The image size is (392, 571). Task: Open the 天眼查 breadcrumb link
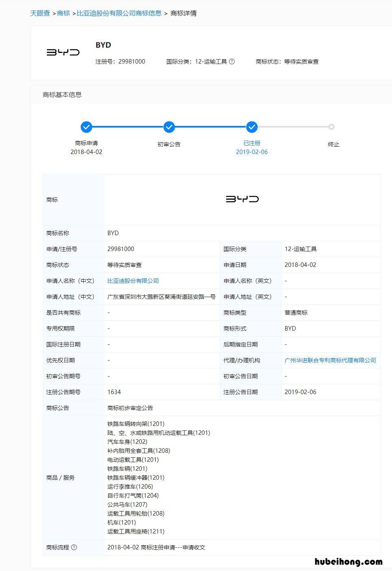pyautogui.click(x=40, y=13)
